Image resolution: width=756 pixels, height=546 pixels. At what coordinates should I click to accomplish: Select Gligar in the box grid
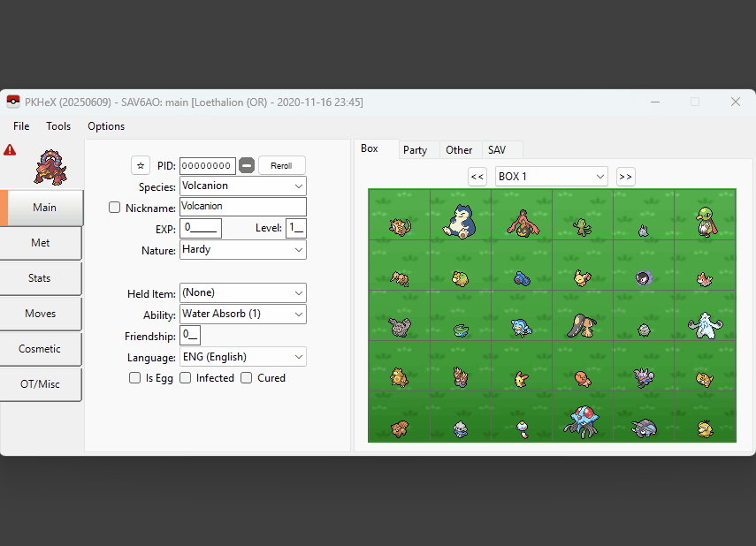click(644, 365)
